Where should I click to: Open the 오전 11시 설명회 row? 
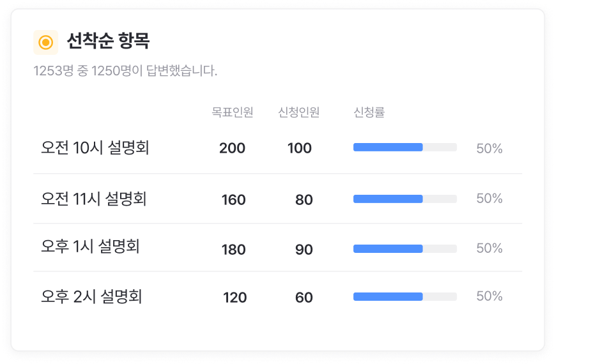pos(94,199)
